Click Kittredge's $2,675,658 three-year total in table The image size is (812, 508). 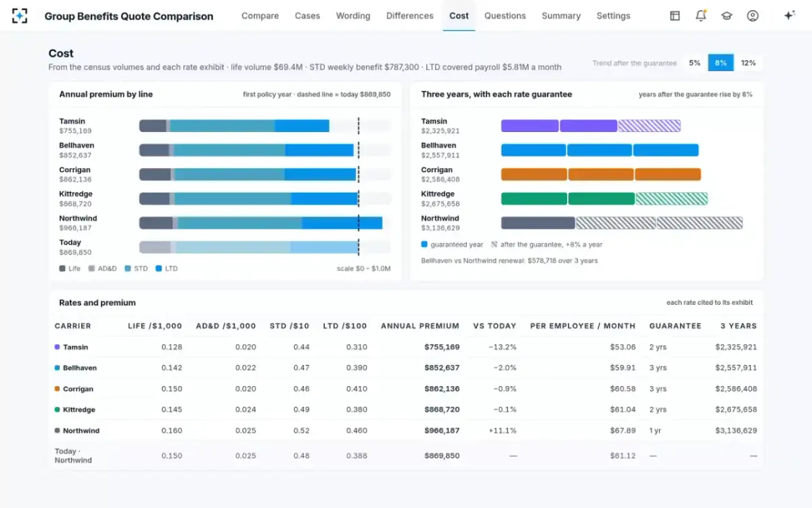(736, 410)
